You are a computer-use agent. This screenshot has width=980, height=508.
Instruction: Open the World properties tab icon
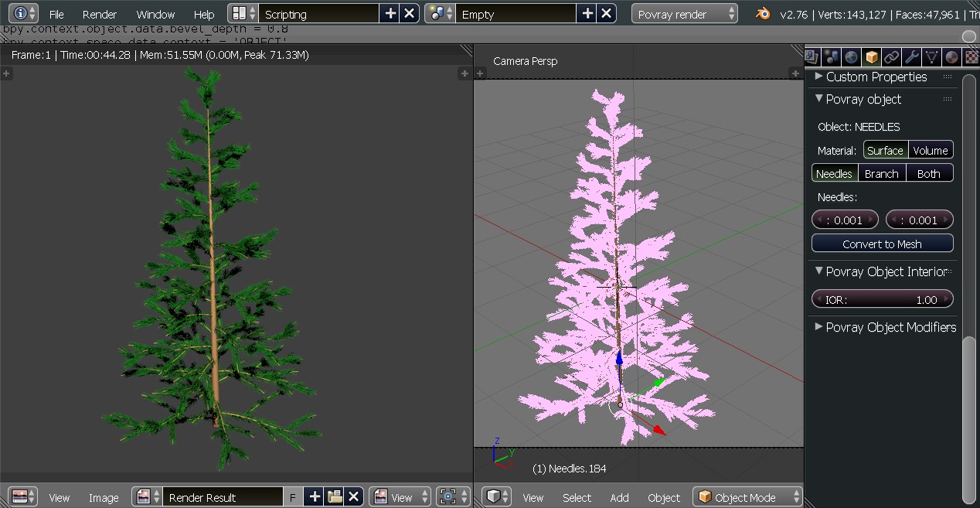click(x=851, y=57)
